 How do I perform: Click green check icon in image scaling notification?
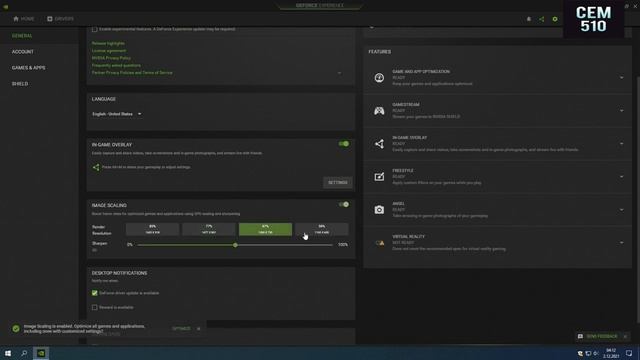point(16,329)
